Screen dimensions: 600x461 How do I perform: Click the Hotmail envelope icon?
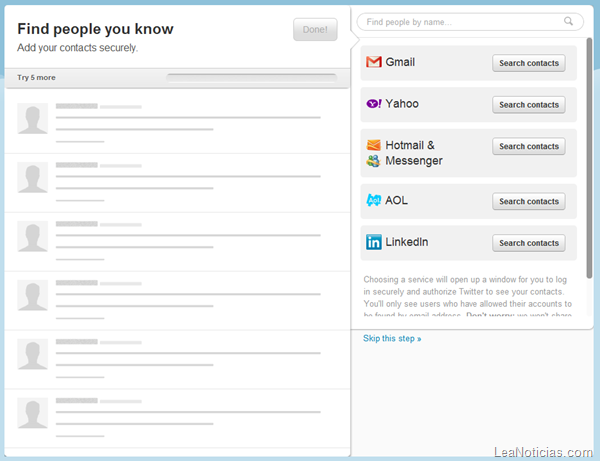click(x=373, y=145)
